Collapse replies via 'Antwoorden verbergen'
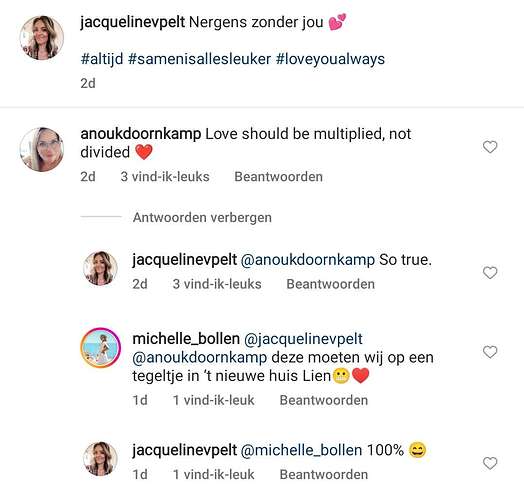 pos(202,218)
